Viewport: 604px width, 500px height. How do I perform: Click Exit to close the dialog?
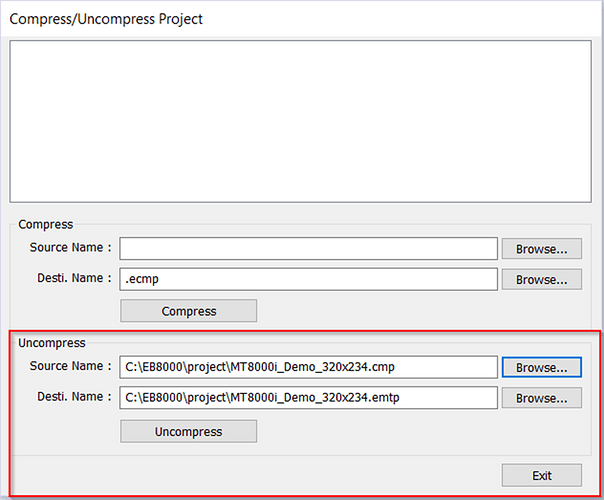541,475
